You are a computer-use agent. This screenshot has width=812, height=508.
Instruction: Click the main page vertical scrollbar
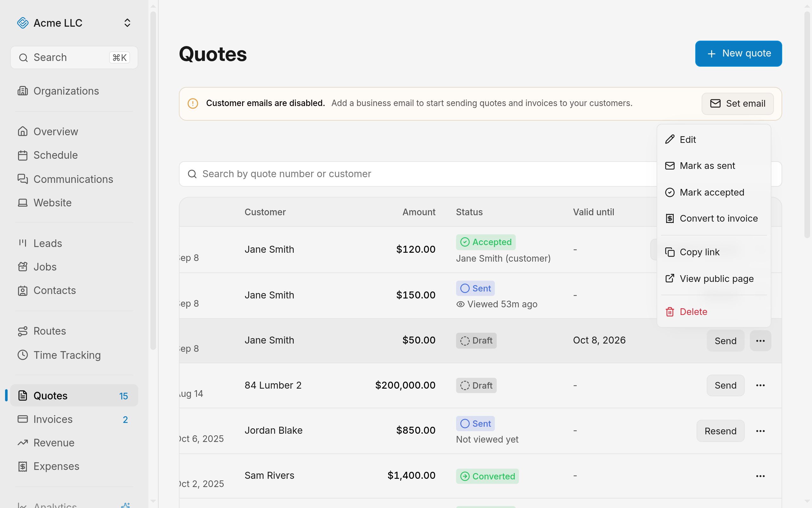click(x=807, y=125)
